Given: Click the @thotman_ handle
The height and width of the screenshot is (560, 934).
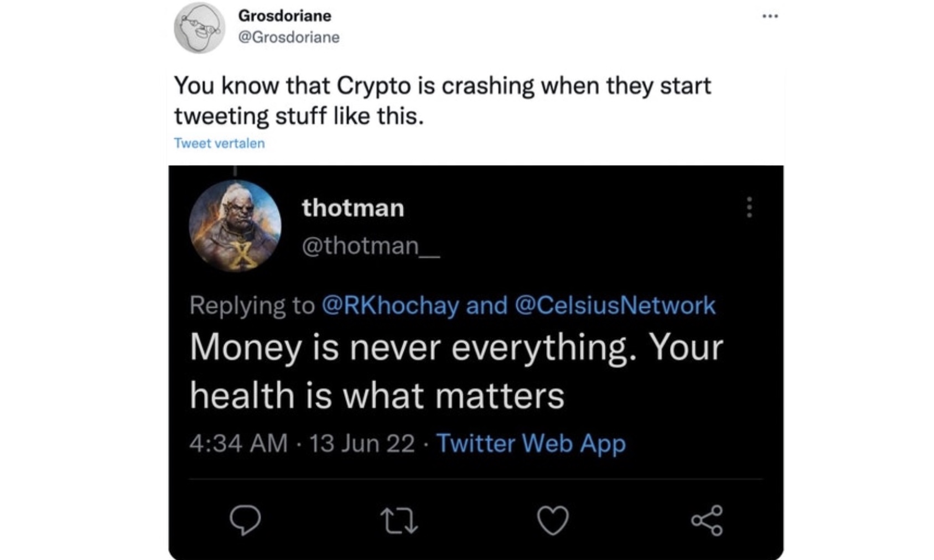Looking at the screenshot, I should 370,245.
